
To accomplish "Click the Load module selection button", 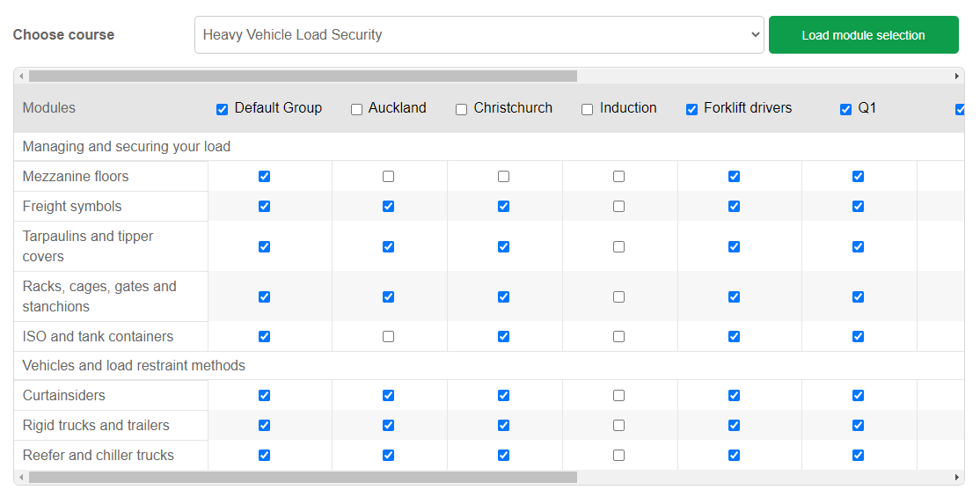I will (863, 35).
